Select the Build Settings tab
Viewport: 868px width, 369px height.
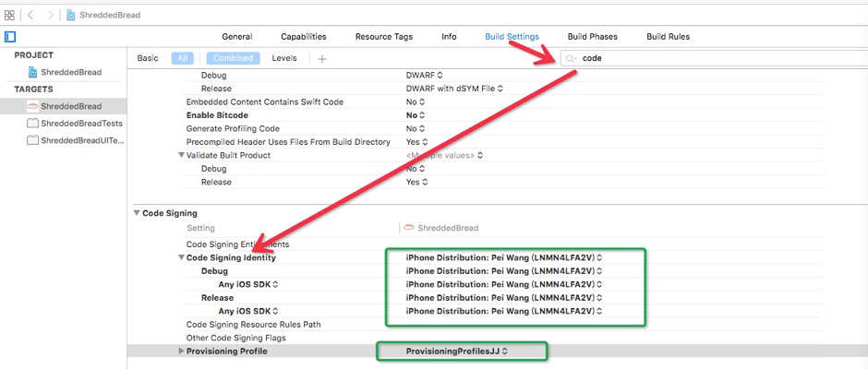512,37
